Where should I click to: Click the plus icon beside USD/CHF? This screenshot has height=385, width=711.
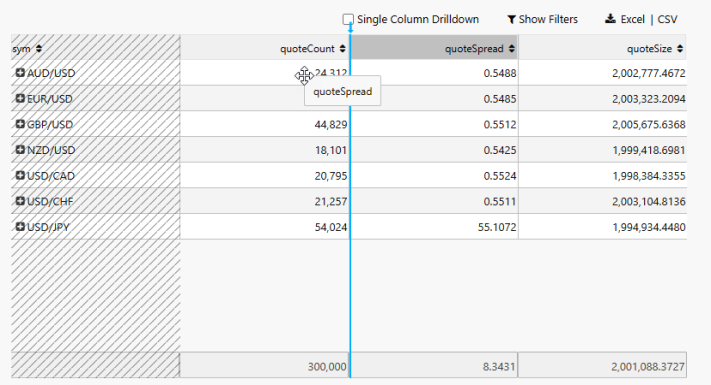(20, 200)
